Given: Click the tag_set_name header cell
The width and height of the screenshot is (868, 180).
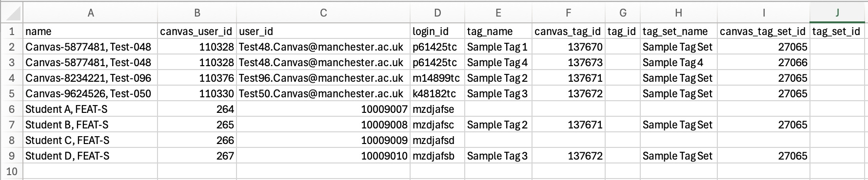Looking at the screenshot, I should pyautogui.click(x=678, y=32).
